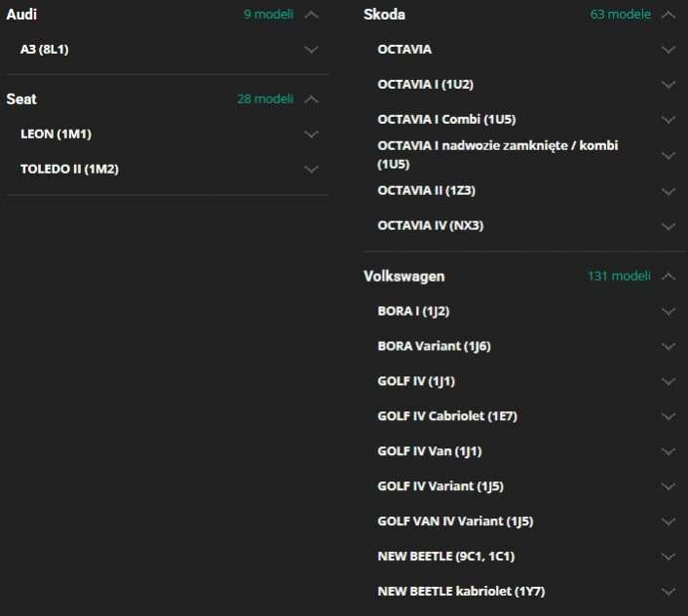Expand the OCTAVIA IV (NX3) chevron
Viewport: 688px width, 616px height.
668,226
